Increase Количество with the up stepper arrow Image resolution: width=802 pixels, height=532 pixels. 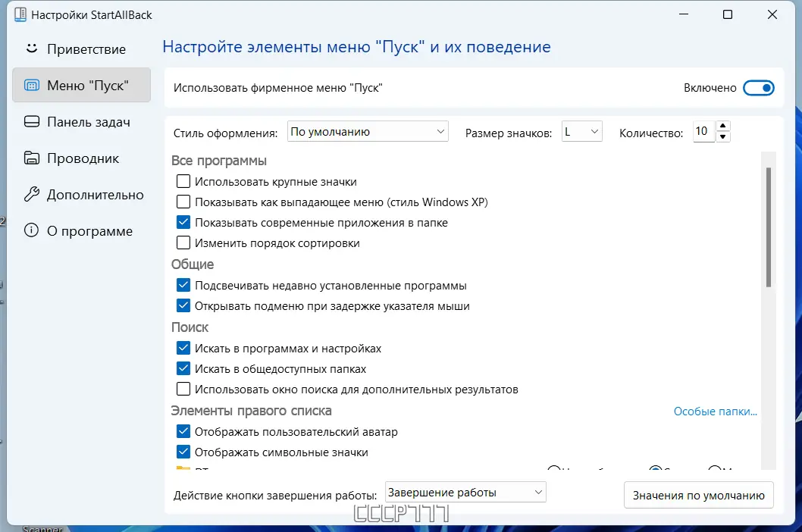(x=723, y=127)
